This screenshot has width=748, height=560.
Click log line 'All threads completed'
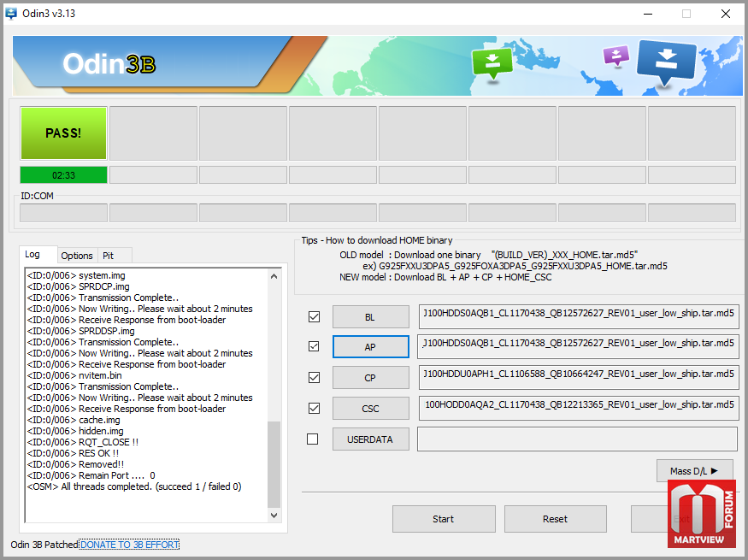point(134,486)
